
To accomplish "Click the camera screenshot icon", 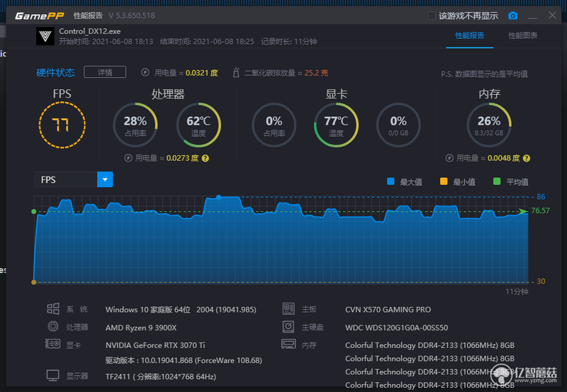I will pyautogui.click(x=512, y=16).
